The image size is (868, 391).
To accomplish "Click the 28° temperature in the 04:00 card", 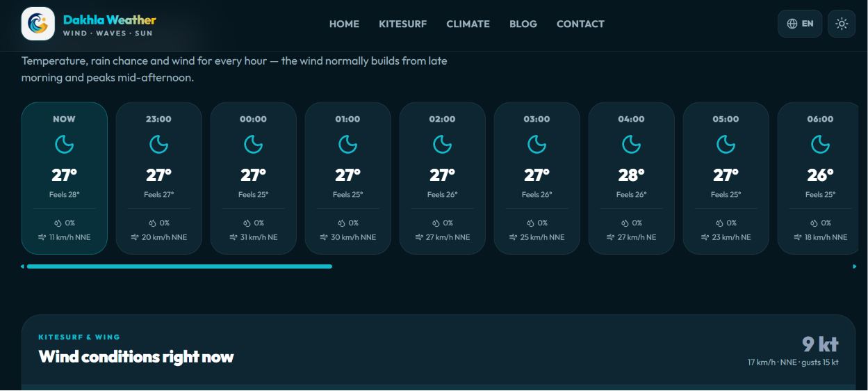I will pos(632,175).
